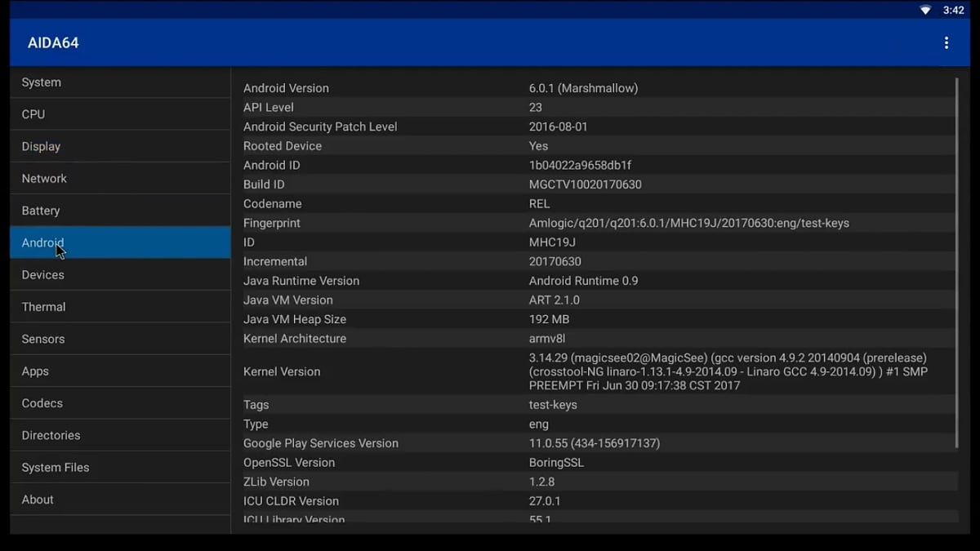Open the CPU category
Image resolution: width=980 pixels, height=551 pixels.
click(120, 114)
